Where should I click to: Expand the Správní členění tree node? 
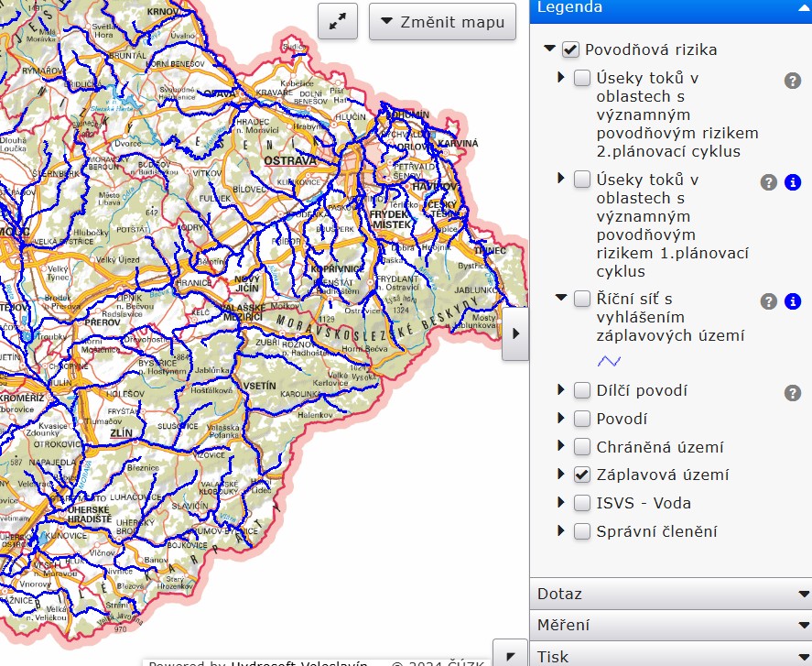coord(561,531)
